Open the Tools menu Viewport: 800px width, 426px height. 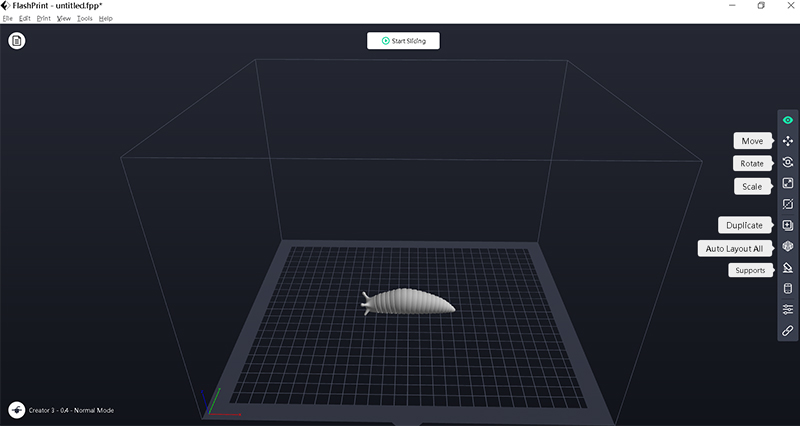85,18
